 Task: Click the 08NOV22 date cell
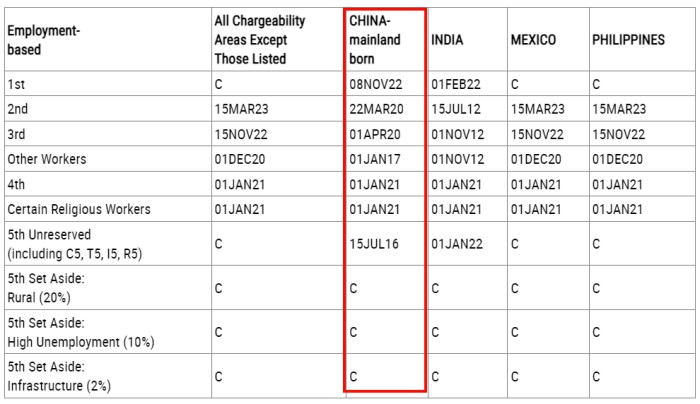[x=376, y=84]
